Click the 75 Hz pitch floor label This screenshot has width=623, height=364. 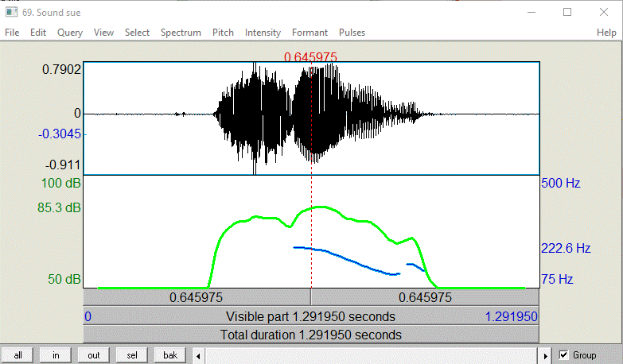tap(557, 279)
